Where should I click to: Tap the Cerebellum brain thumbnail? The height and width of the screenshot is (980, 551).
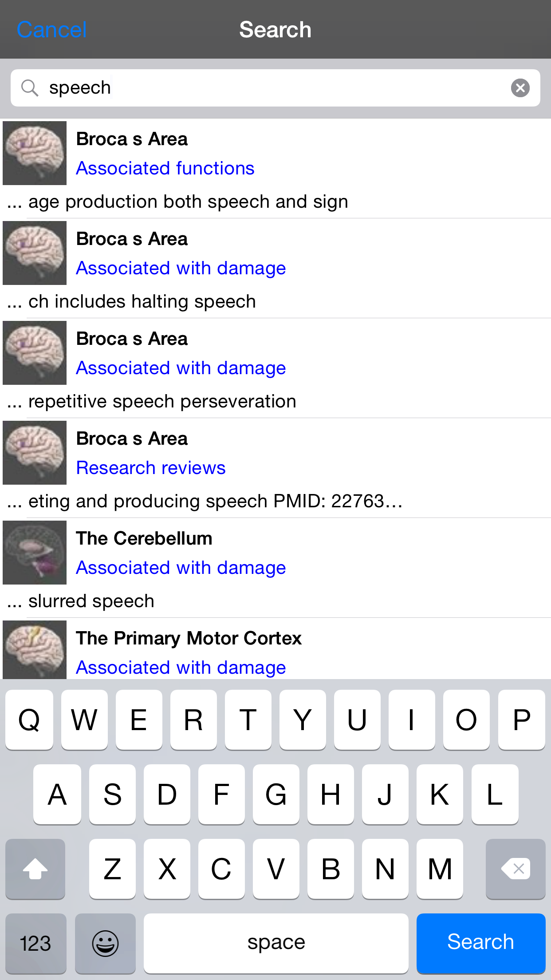[35, 553]
